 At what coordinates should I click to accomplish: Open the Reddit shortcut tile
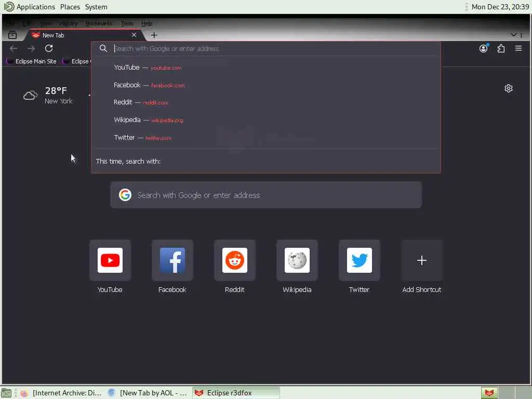coord(235,260)
